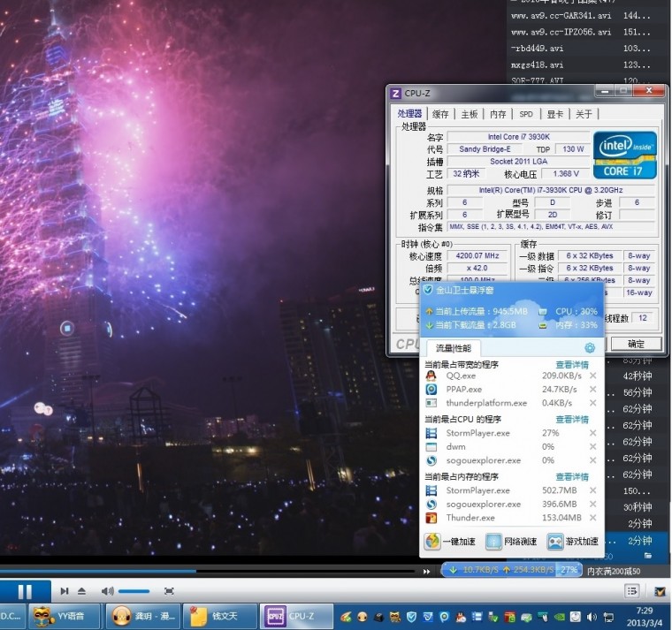Open the 龚玥 music player taskbar item
The image size is (672, 630).
[x=142, y=617]
